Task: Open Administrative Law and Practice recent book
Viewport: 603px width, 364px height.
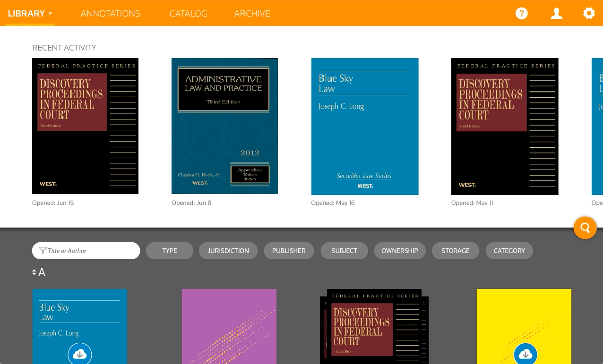Action: (224, 126)
